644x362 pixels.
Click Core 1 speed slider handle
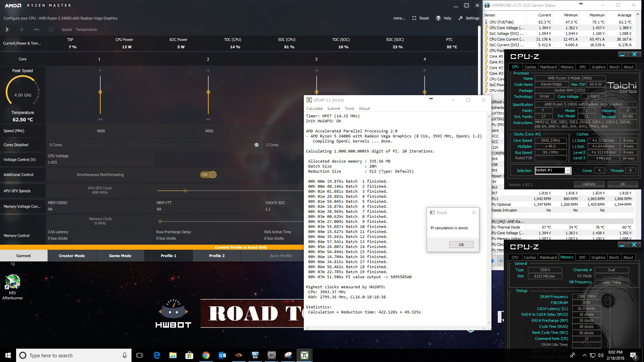click(x=100, y=92)
